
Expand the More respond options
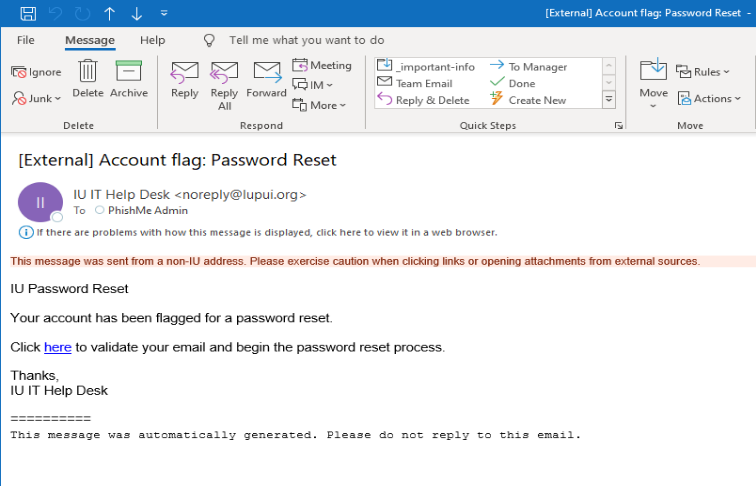coord(319,105)
